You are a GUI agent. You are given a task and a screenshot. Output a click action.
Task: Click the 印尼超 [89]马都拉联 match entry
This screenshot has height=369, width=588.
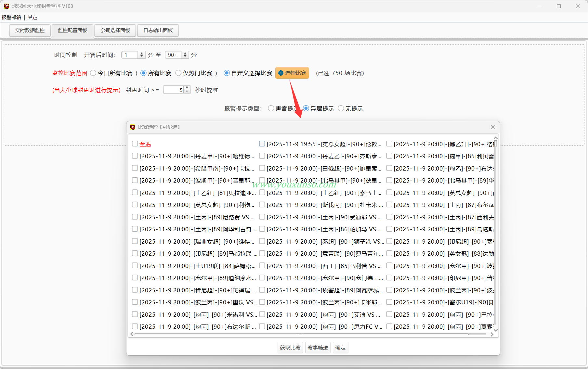198,254
